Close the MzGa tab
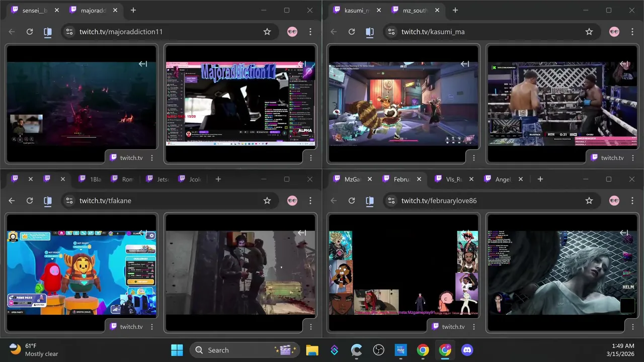 click(369, 179)
